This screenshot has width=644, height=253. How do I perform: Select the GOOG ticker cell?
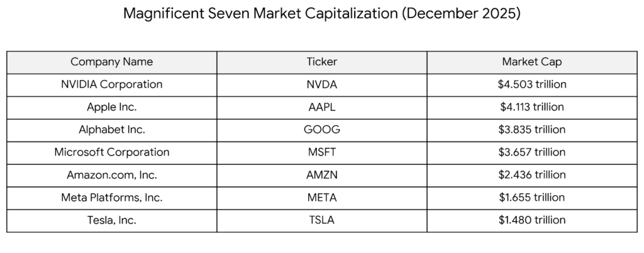[x=321, y=130]
